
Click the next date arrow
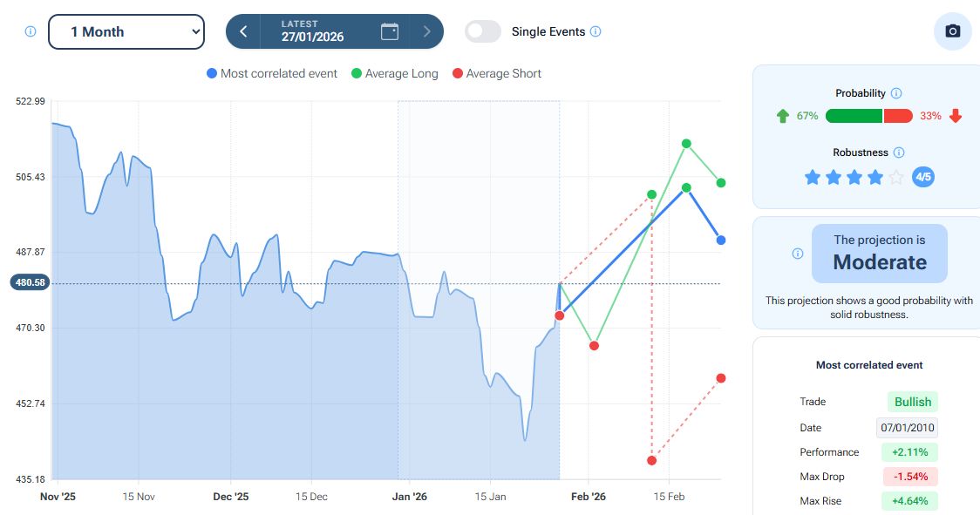(x=426, y=31)
